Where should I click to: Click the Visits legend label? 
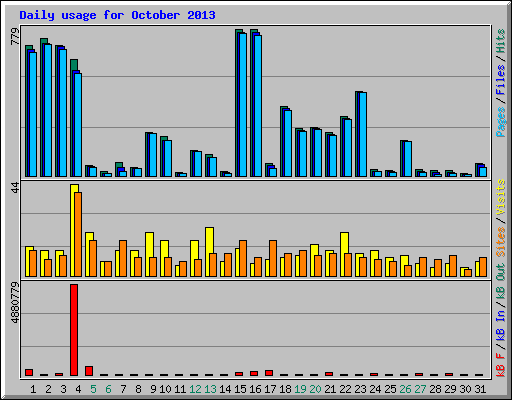501,197
